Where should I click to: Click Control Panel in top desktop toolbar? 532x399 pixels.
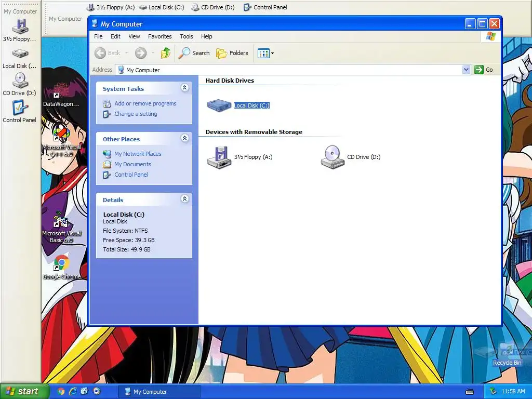(265, 7)
